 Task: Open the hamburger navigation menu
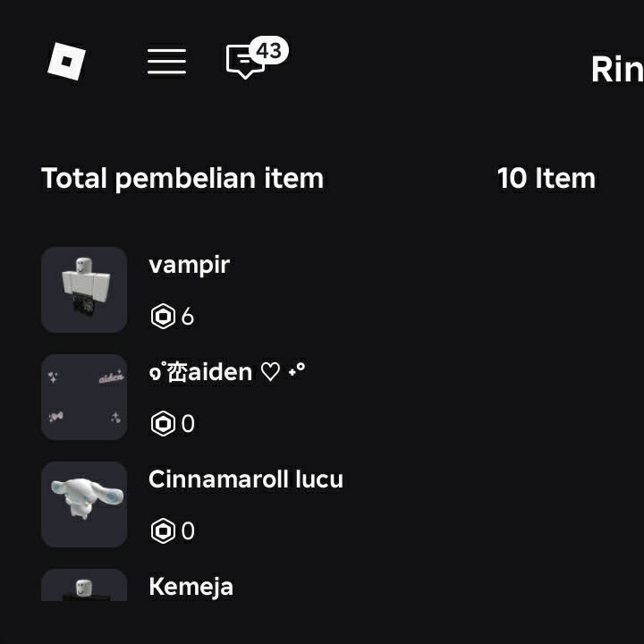[166, 62]
